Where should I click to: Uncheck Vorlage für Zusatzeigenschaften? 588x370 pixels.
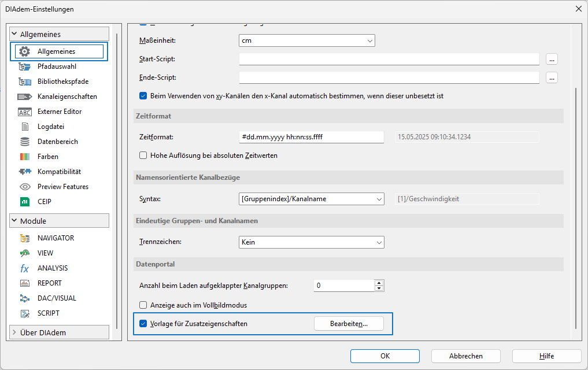[x=143, y=324]
